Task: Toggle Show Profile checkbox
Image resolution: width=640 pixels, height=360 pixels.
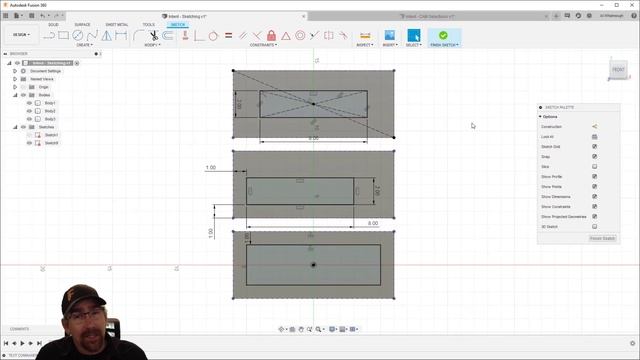Action: coord(594,177)
